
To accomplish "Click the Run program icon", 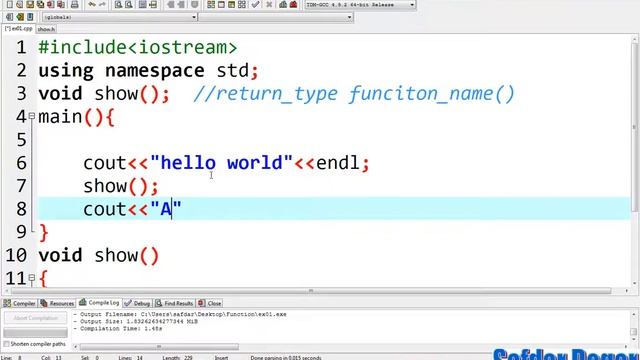I will 221,4.
